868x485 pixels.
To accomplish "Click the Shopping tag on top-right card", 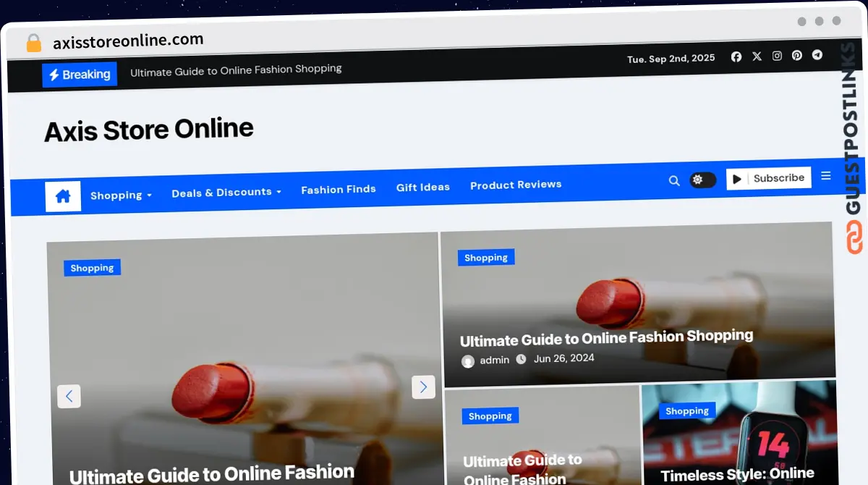I will pyautogui.click(x=486, y=258).
